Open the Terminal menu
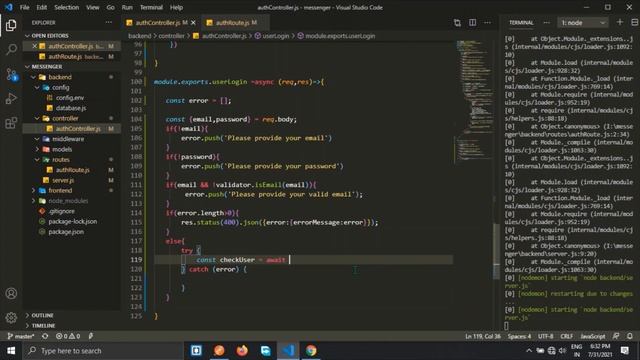The height and width of the screenshot is (360, 640). coord(151,7)
